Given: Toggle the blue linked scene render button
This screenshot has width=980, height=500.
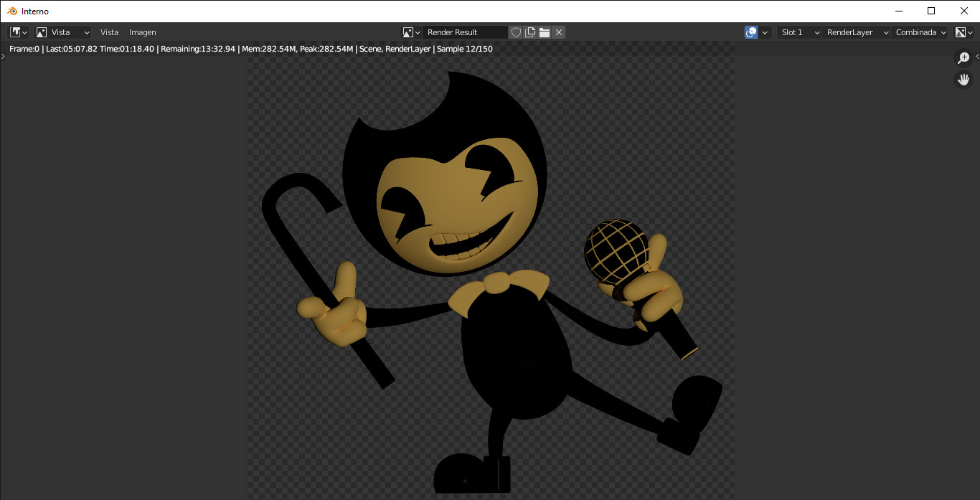Looking at the screenshot, I should [750, 32].
